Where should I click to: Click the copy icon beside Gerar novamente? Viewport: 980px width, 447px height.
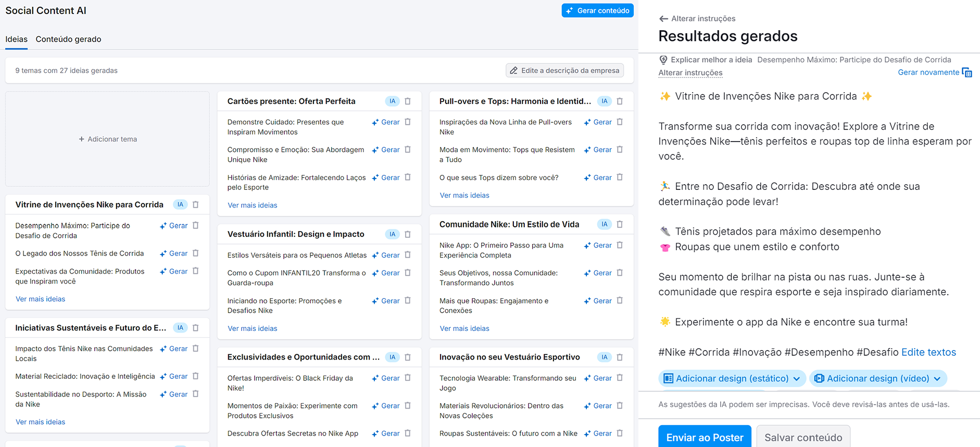pos(967,72)
